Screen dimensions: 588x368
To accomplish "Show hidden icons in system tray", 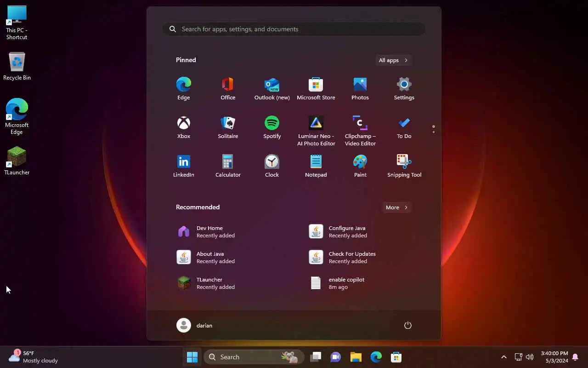I will coord(504,357).
